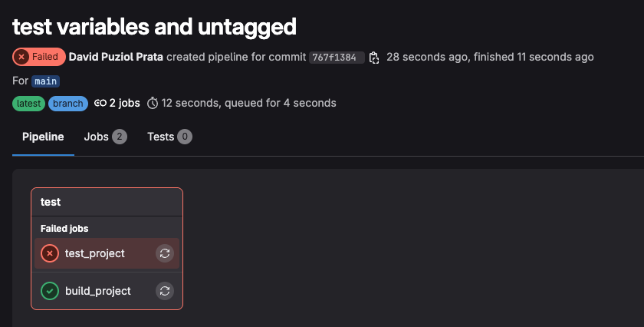Open the Tests tab

click(x=160, y=137)
